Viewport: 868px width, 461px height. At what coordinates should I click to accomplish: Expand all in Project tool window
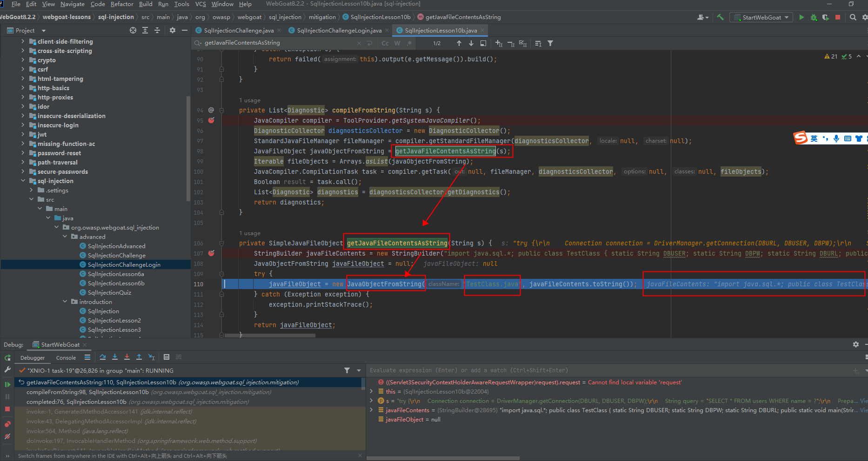pyautogui.click(x=145, y=30)
